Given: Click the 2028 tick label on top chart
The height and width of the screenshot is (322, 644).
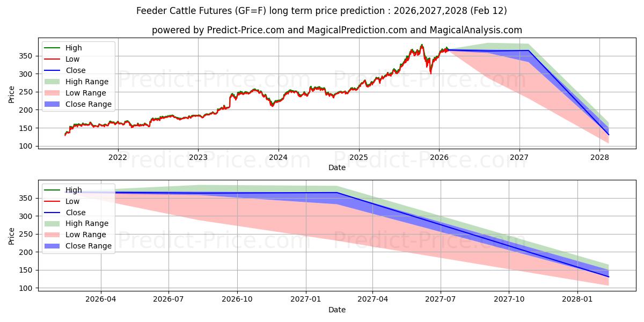Looking at the screenshot, I should click(599, 157).
